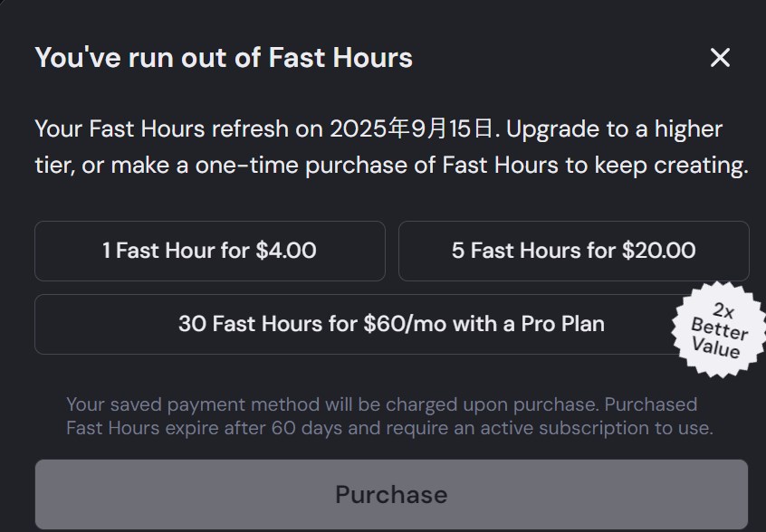Click the "keep creating" text
The width and height of the screenshot is (766, 532).
tap(669, 166)
